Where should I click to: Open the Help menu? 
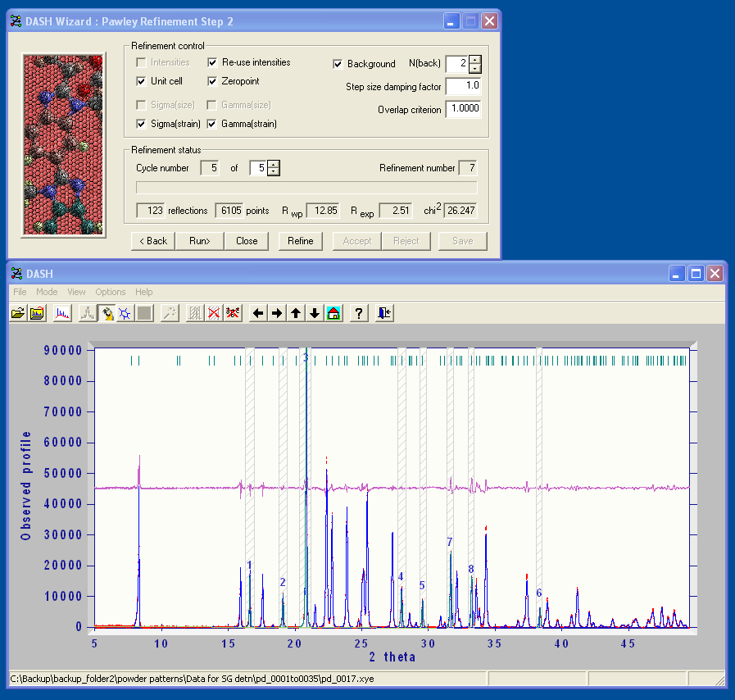[144, 292]
